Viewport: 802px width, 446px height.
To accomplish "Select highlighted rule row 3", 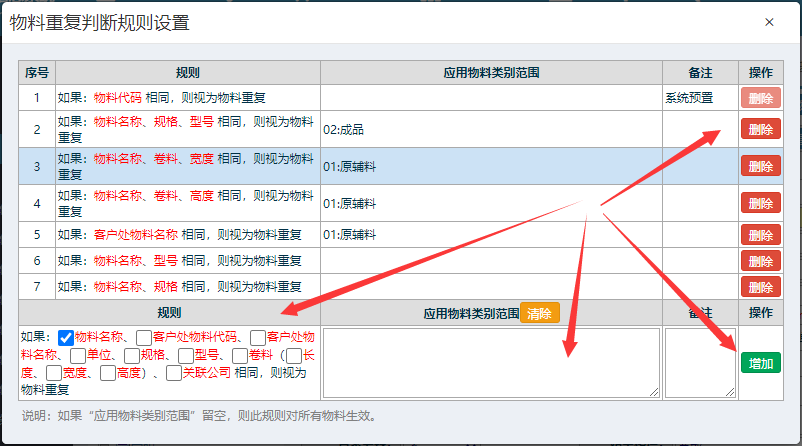I will [188, 166].
